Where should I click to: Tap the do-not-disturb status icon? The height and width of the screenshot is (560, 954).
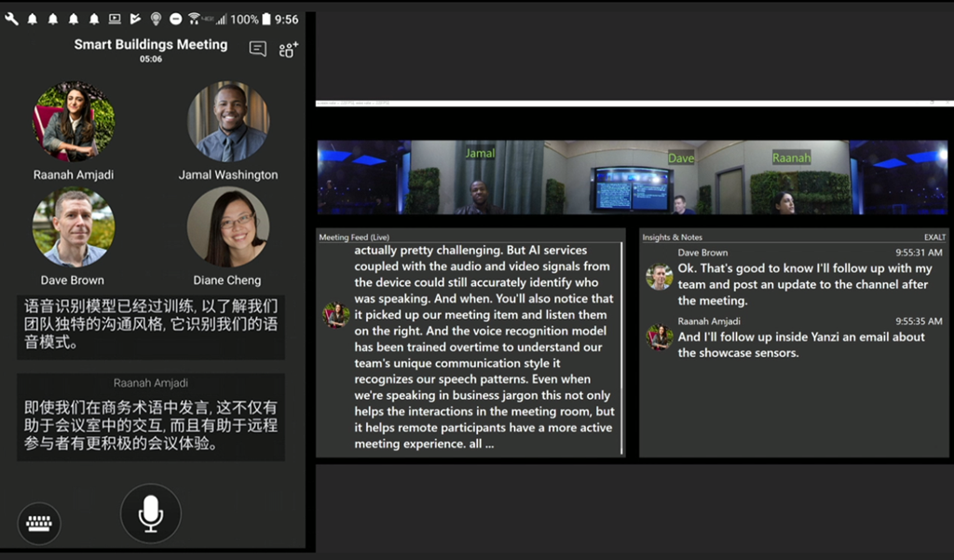176,19
